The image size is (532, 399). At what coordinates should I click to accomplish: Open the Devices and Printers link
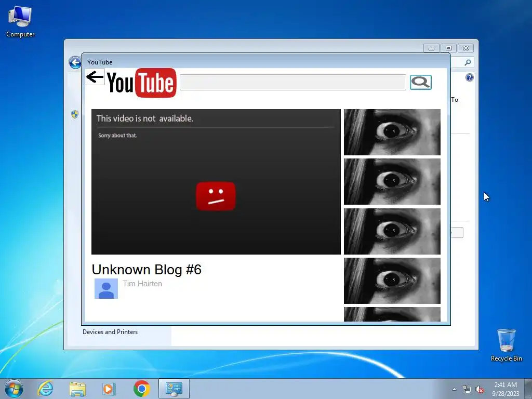coord(110,332)
